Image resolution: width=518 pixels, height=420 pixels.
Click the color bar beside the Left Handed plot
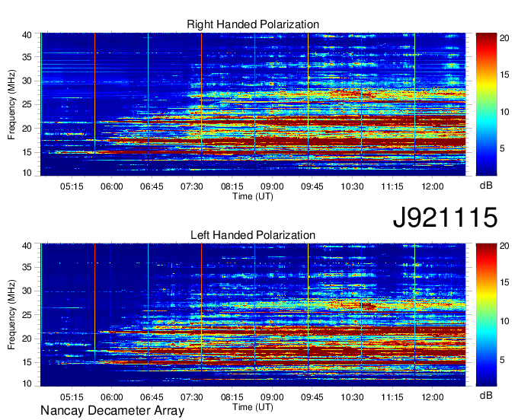tap(486, 315)
